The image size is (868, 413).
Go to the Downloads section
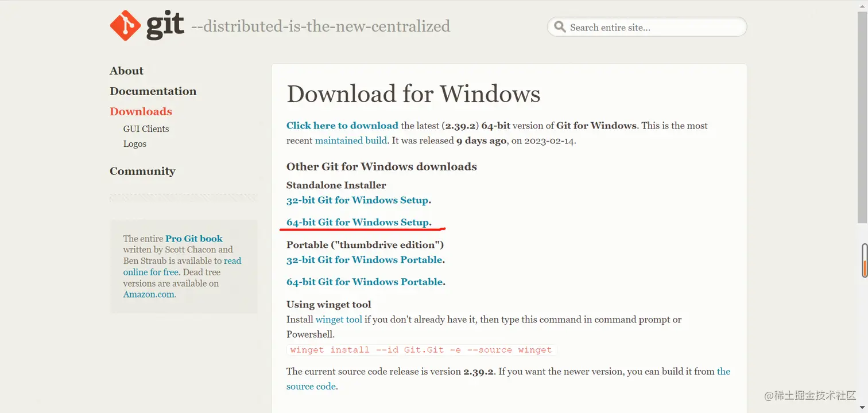tap(141, 111)
